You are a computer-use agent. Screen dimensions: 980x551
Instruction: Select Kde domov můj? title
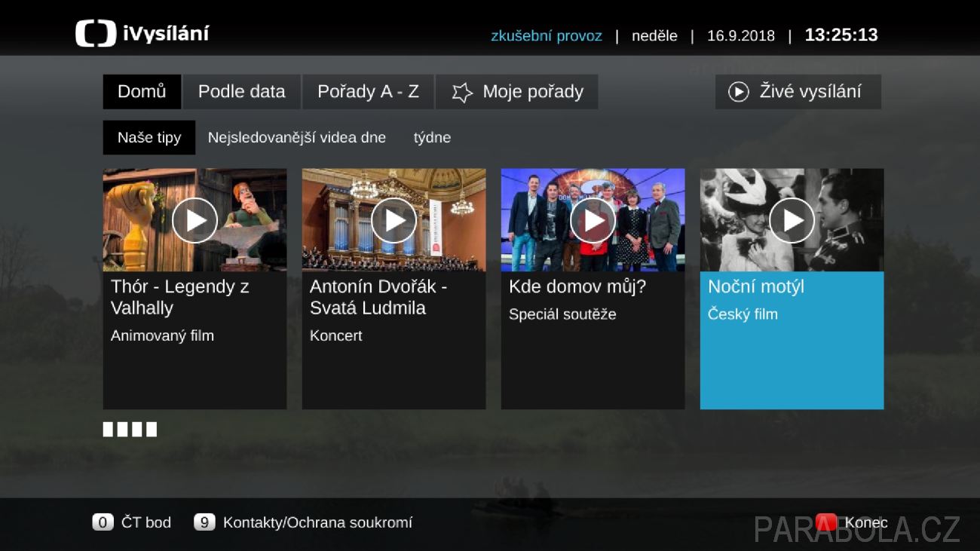pos(577,286)
